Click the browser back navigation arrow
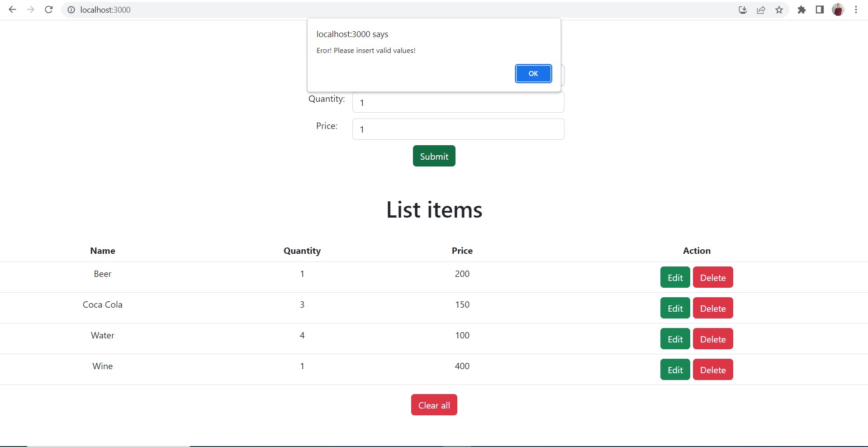Screen dimensions: 868x447 pos(12,10)
